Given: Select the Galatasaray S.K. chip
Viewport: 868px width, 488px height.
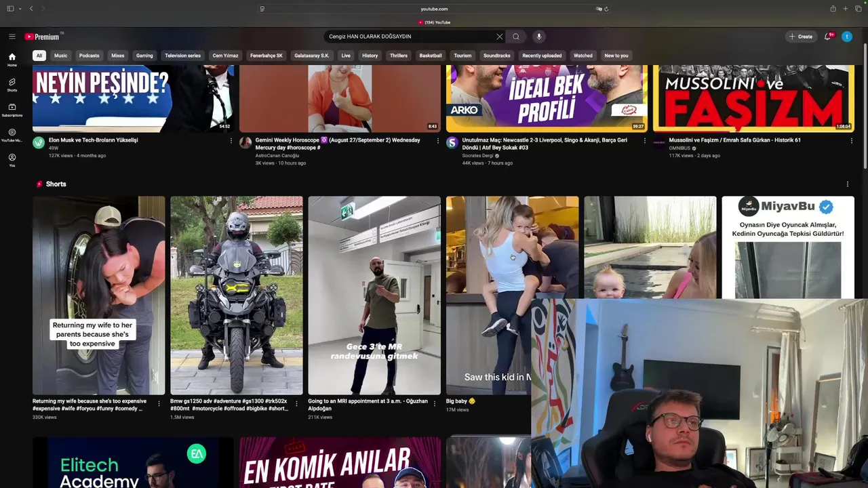Looking at the screenshot, I should 312,56.
